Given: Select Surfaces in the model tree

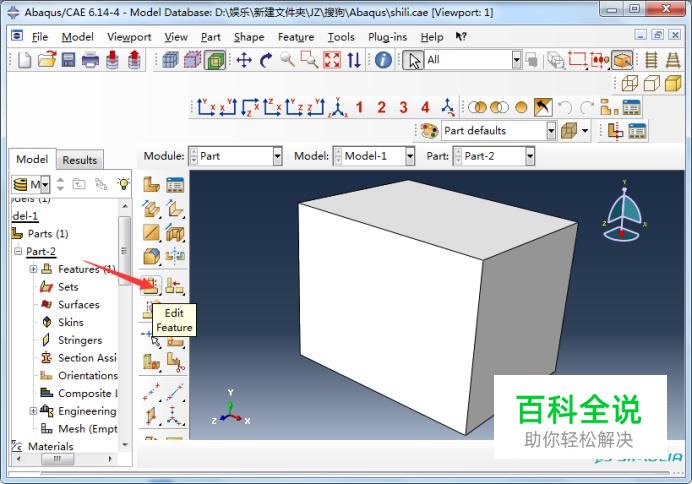Looking at the screenshot, I should (79, 304).
